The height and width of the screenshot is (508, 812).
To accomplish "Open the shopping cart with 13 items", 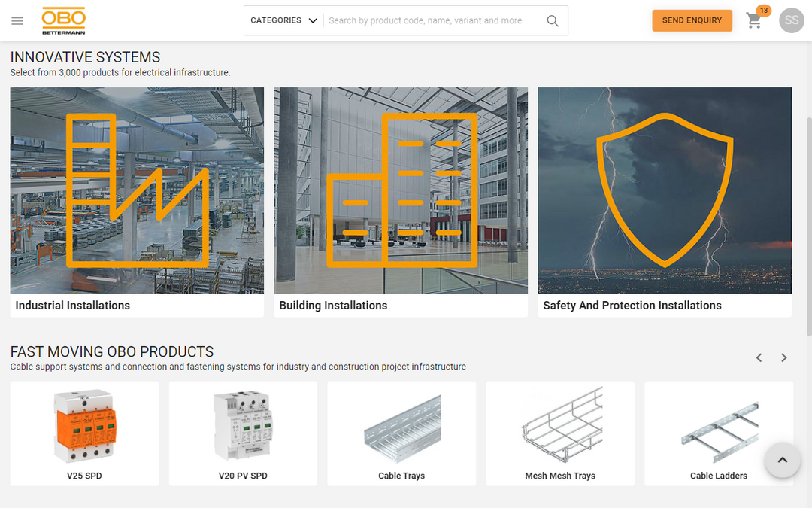I will point(754,22).
